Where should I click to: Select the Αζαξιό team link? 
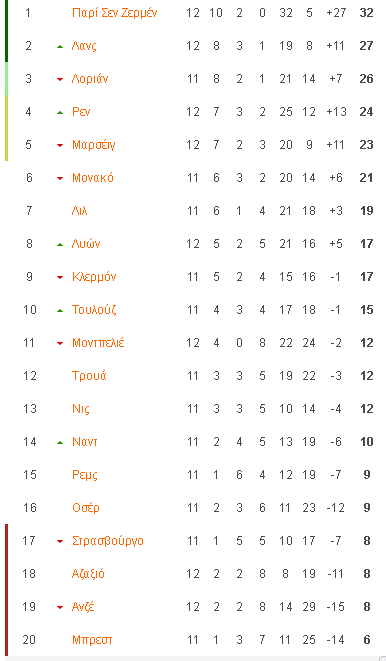point(88,574)
